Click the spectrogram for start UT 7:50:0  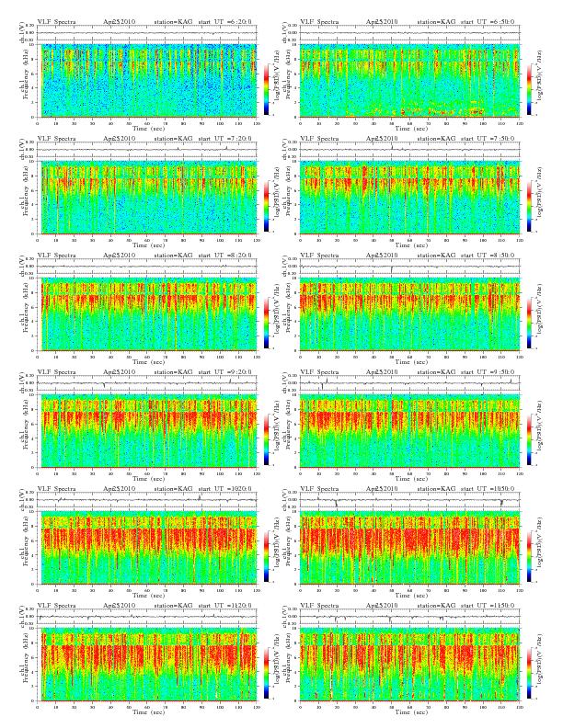409,198
